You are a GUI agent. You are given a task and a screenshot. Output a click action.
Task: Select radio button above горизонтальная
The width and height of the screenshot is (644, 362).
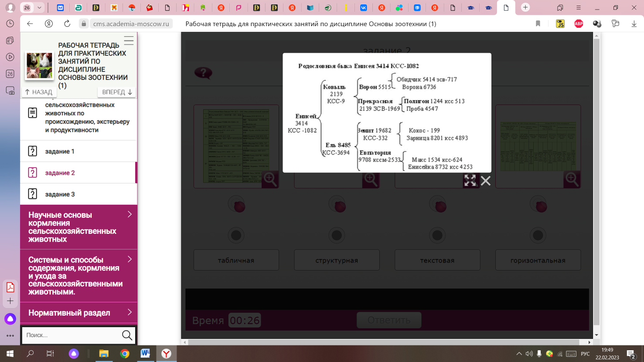(538, 235)
